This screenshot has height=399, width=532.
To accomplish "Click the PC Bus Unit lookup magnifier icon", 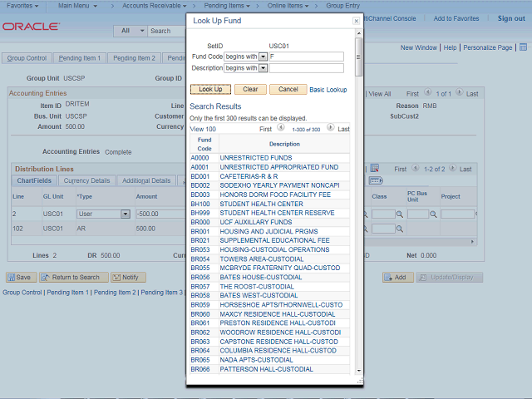I will click(433, 214).
